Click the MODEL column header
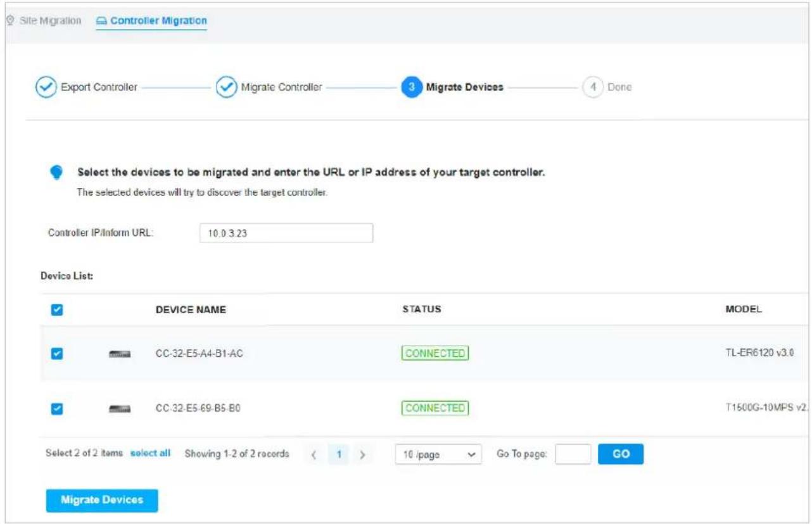The width and height of the screenshot is (812, 524). (744, 309)
